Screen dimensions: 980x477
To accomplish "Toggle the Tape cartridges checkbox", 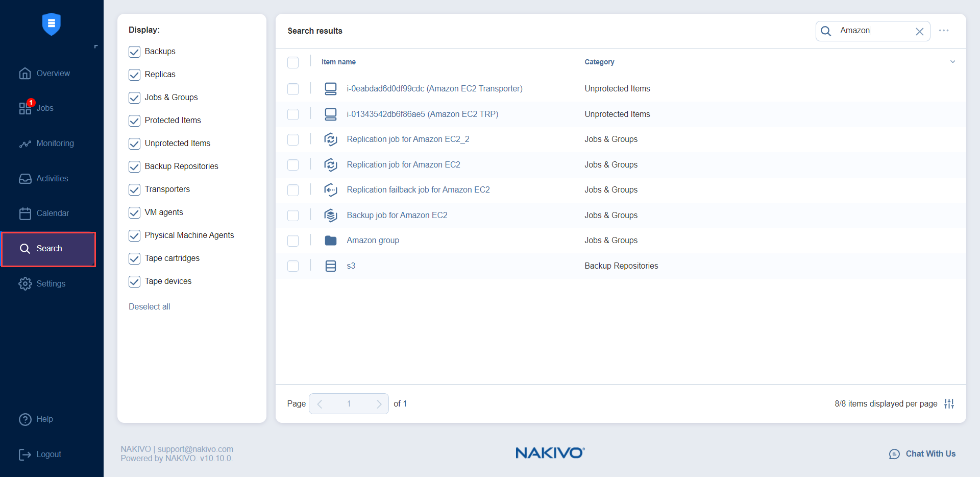I will click(135, 258).
